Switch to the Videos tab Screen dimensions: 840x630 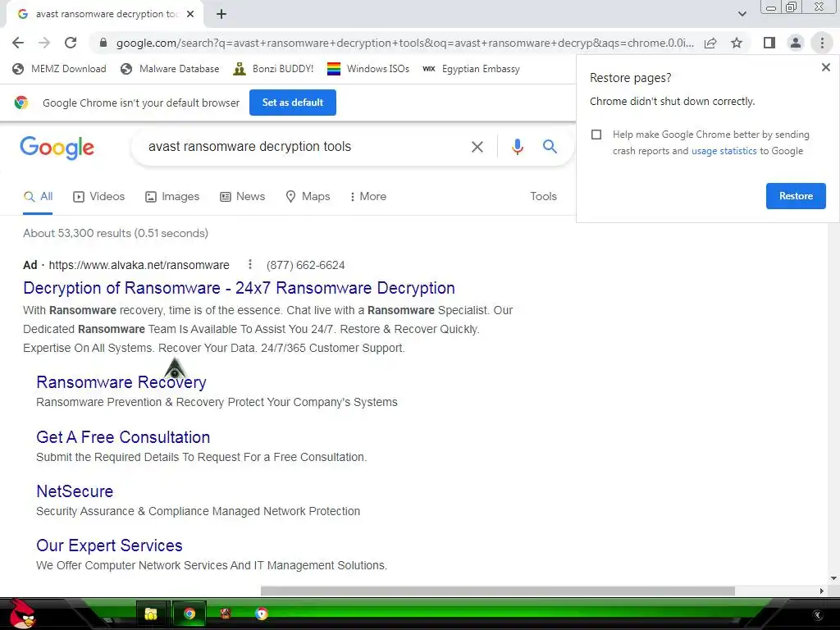point(98,197)
